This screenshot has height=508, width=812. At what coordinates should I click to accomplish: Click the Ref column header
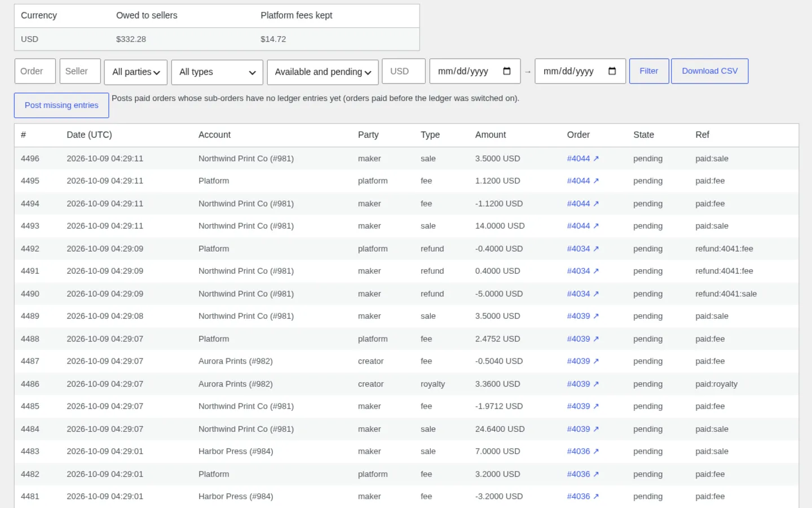pyautogui.click(x=702, y=135)
